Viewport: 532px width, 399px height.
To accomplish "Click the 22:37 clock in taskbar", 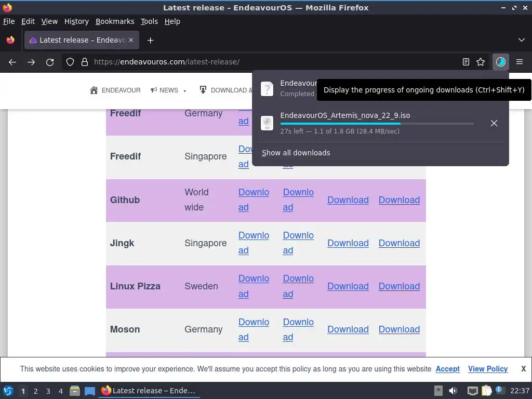I will 520,391.
